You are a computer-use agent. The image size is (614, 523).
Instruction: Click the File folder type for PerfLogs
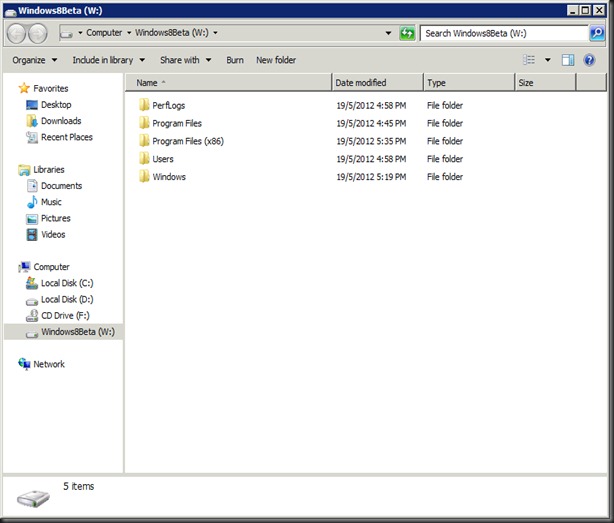pos(445,105)
